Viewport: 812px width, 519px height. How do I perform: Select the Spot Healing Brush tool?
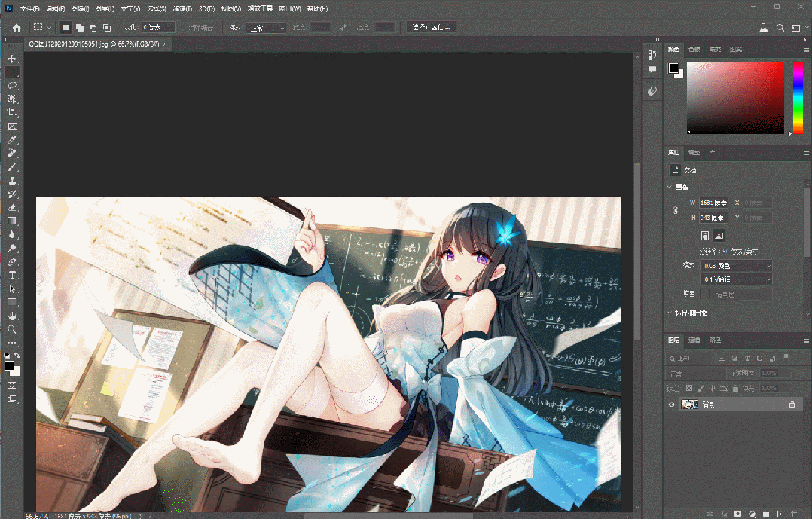coord(12,154)
